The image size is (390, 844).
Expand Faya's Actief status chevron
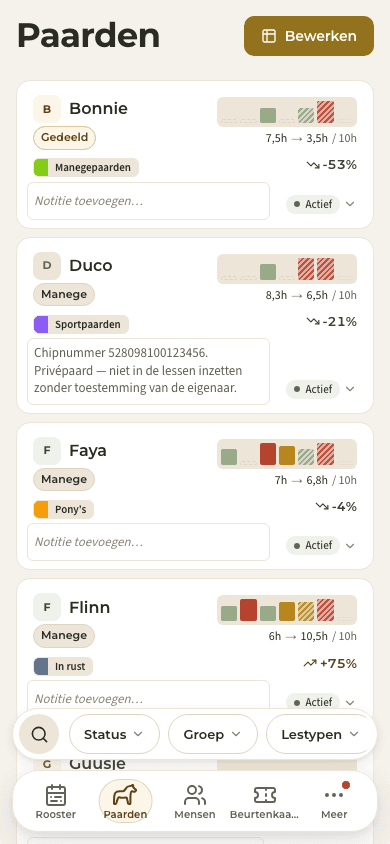coord(350,546)
